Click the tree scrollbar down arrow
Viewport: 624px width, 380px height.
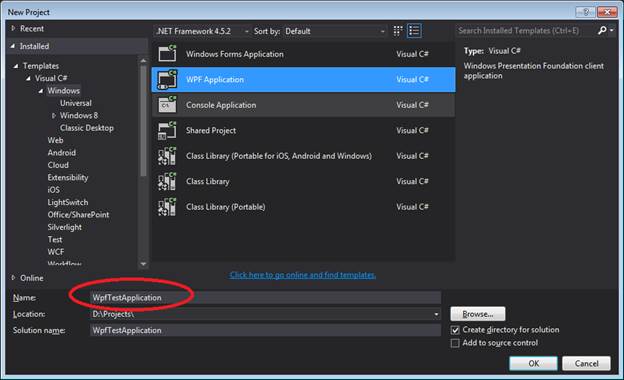[143, 264]
